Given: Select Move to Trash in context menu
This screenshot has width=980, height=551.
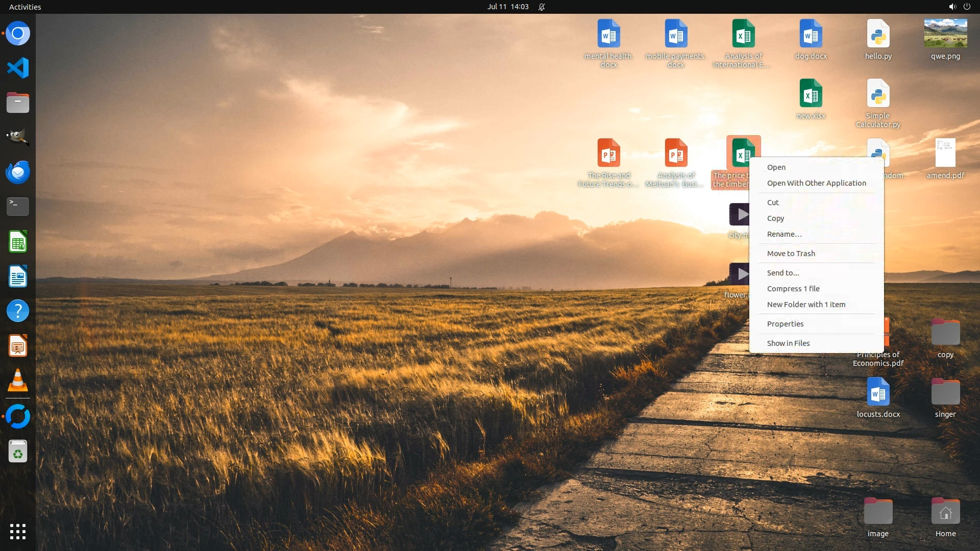Looking at the screenshot, I should (x=791, y=254).
